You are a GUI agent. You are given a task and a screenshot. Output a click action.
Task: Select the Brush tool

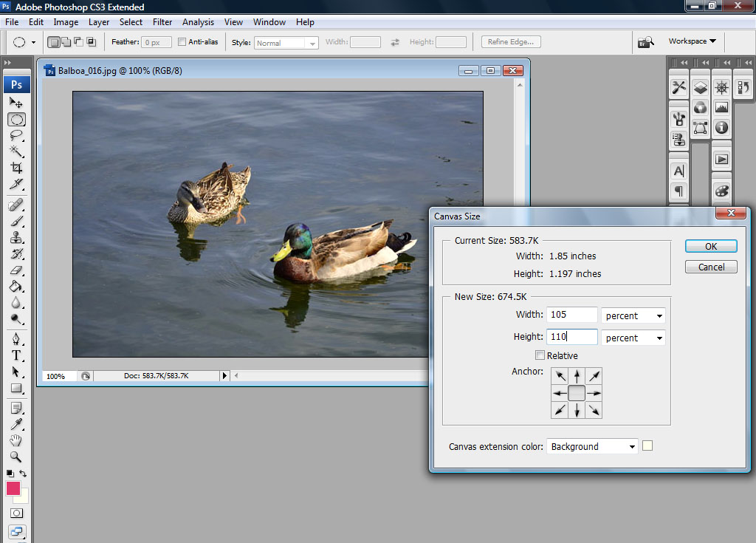[x=16, y=221]
